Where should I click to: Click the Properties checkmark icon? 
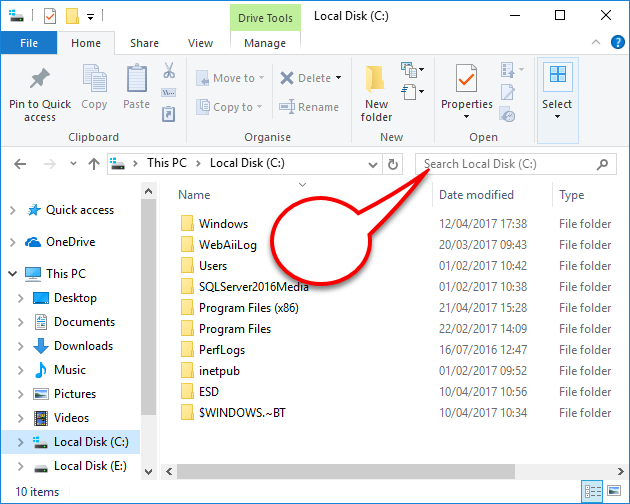pyautogui.click(x=466, y=78)
